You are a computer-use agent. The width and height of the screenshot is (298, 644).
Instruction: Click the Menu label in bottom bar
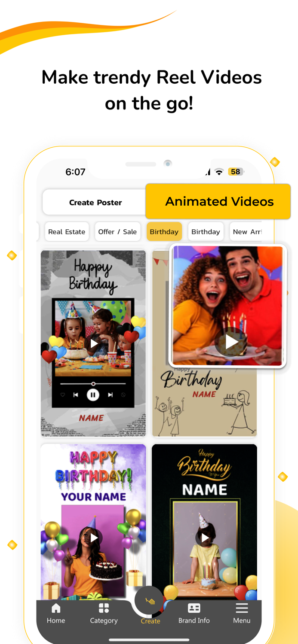pyautogui.click(x=242, y=621)
